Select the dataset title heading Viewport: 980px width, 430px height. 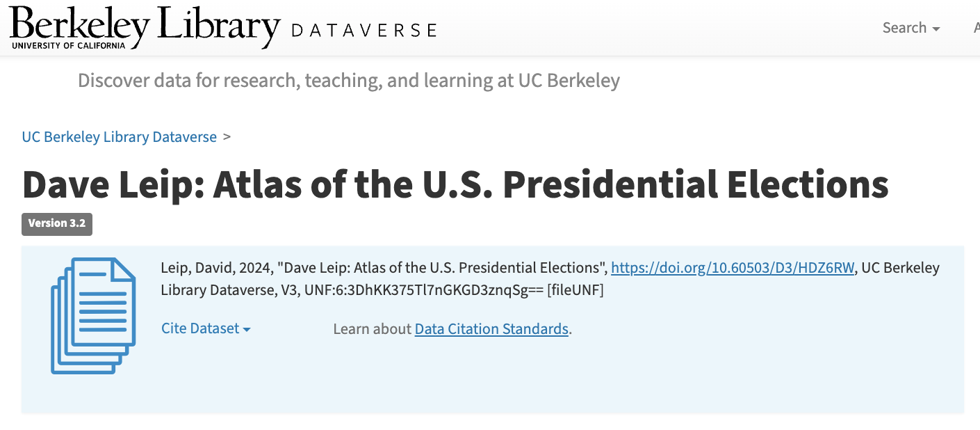coord(455,184)
